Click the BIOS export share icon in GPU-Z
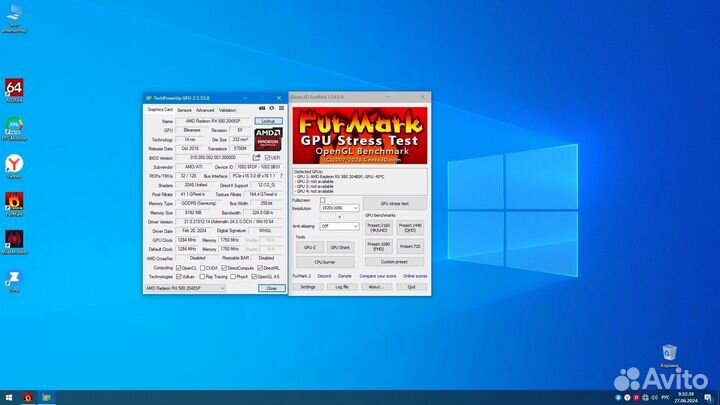720x405 pixels. click(257, 158)
